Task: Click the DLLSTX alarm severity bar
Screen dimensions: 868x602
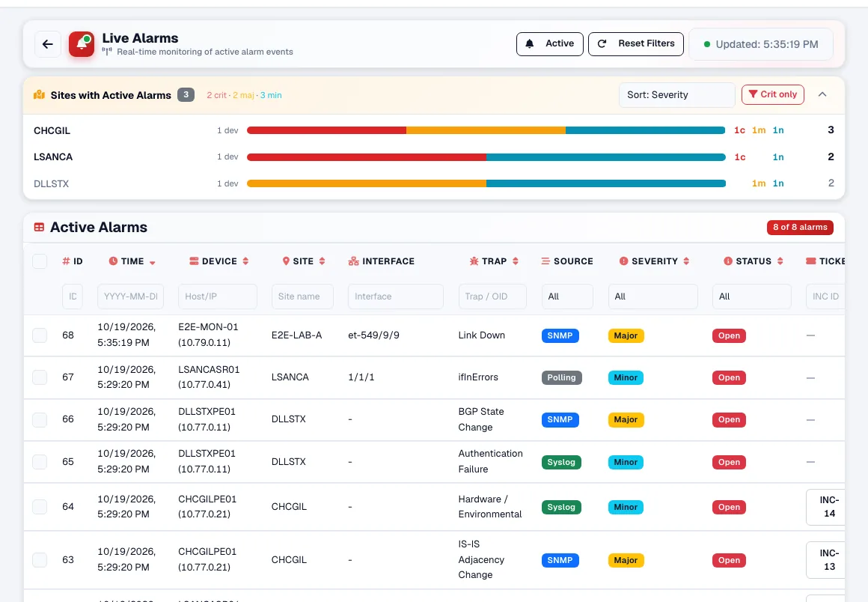Action: pos(486,183)
